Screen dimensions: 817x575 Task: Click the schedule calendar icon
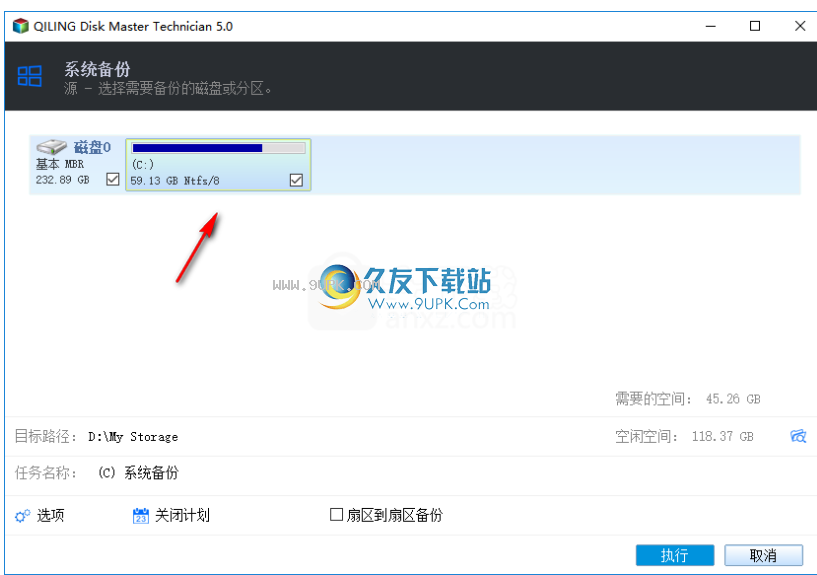pos(141,516)
